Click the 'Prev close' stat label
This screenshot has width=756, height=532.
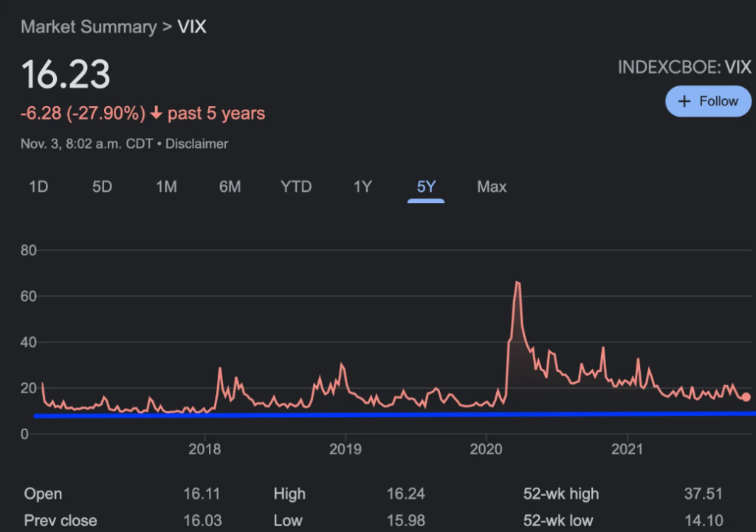(x=61, y=520)
